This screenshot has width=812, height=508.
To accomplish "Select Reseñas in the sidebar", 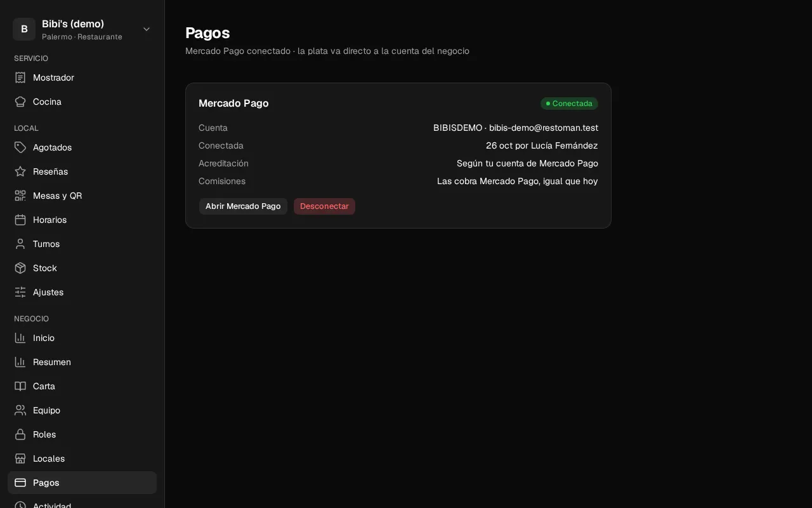I will pyautogui.click(x=82, y=171).
